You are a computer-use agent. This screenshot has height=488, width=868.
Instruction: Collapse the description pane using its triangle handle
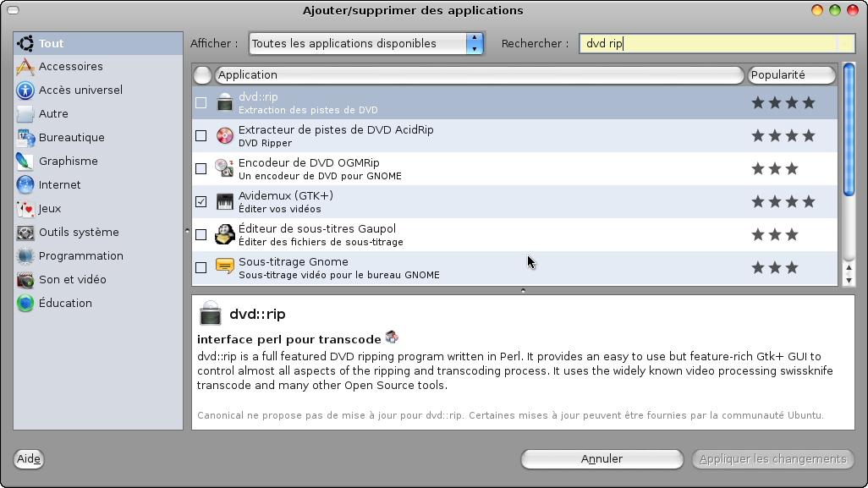click(x=523, y=289)
